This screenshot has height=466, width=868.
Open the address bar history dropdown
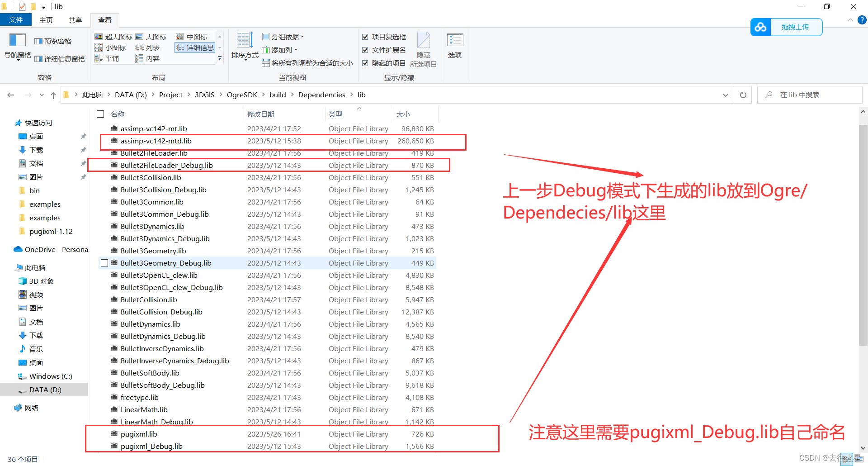click(725, 95)
